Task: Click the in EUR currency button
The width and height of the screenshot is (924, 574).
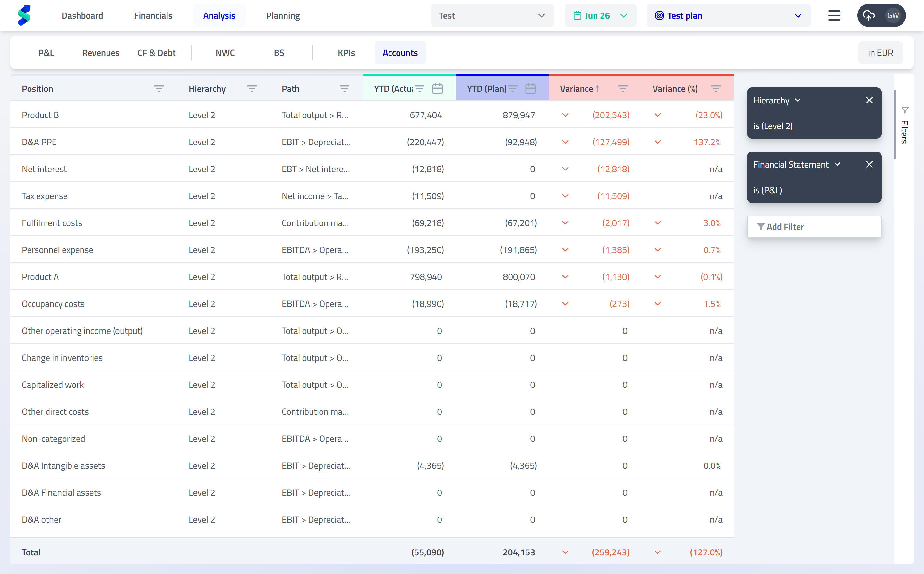Action: [x=880, y=53]
